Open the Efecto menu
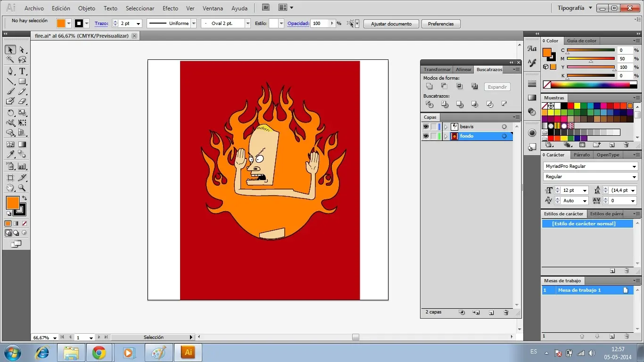This screenshot has width=644, height=362. coord(170,8)
